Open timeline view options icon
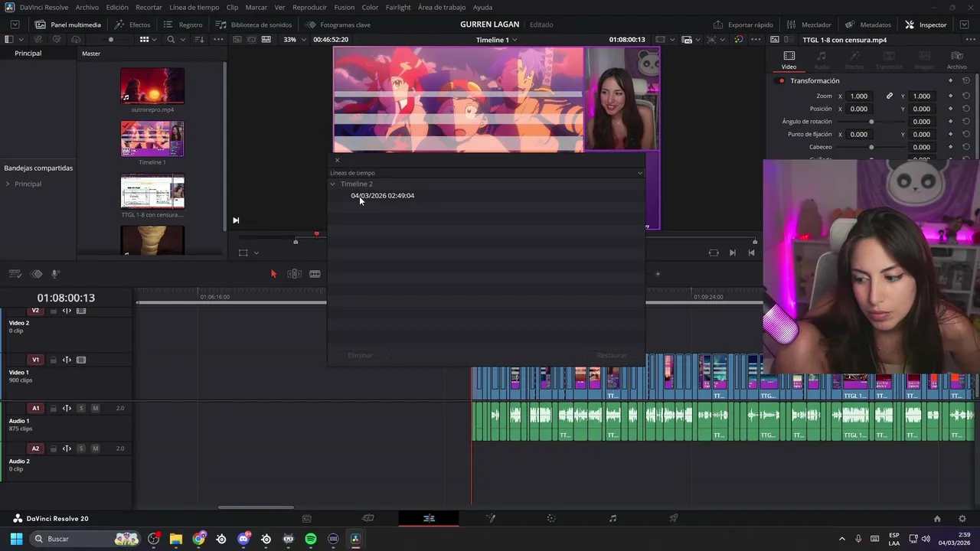Image resolution: width=980 pixels, height=551 pixels. click(x=15, y=274)
